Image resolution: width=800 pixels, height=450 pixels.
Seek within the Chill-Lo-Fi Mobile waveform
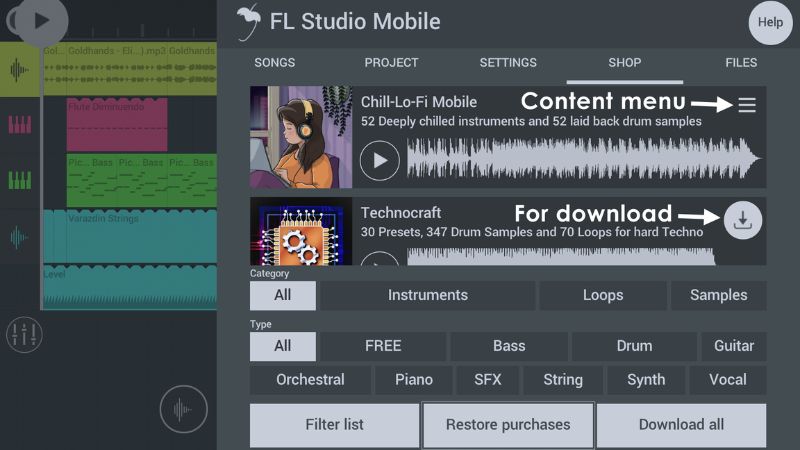[x=584, y=159]
